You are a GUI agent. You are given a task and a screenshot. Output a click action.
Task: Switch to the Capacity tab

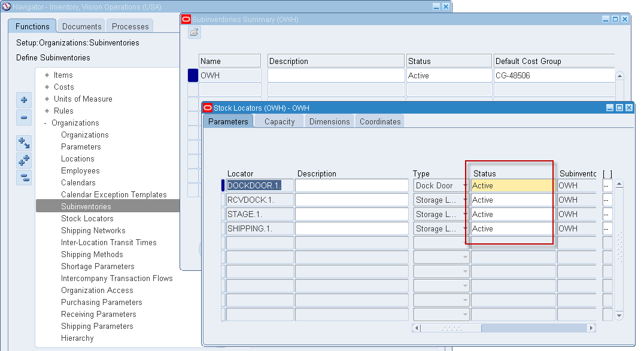coord(279,121)
